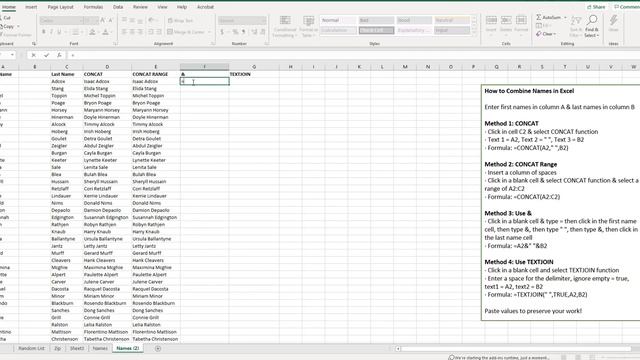The width and height of the screenshot is (640, 360).
Task: Open Alignment group dialog launcher
Action: click(213, 44)
